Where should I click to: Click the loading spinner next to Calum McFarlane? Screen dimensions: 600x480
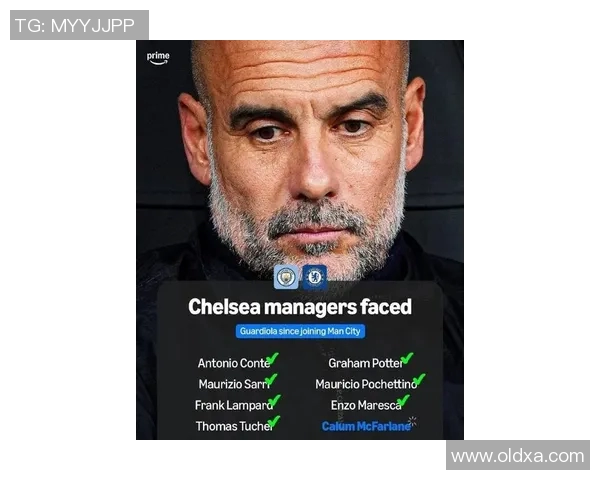[412, 421]
